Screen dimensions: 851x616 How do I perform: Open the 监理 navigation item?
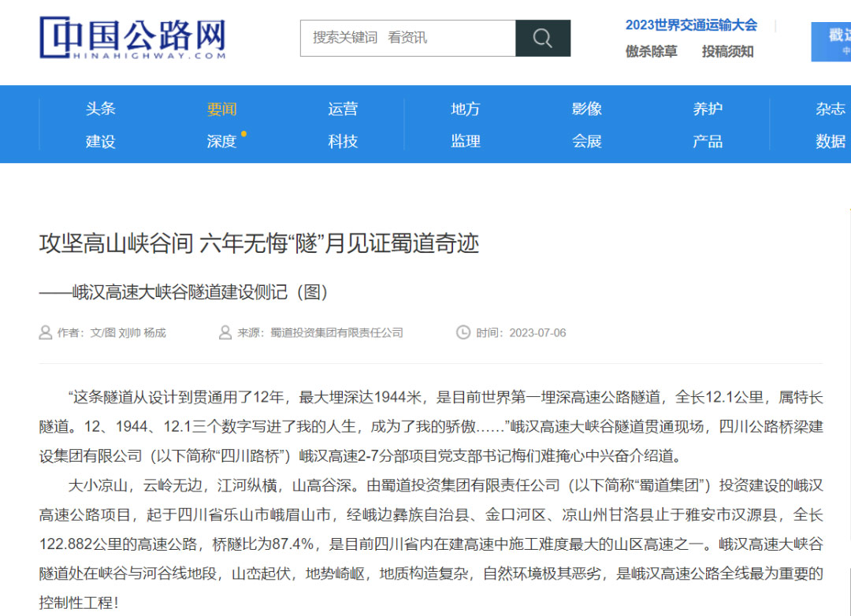[x=465, y=141]
